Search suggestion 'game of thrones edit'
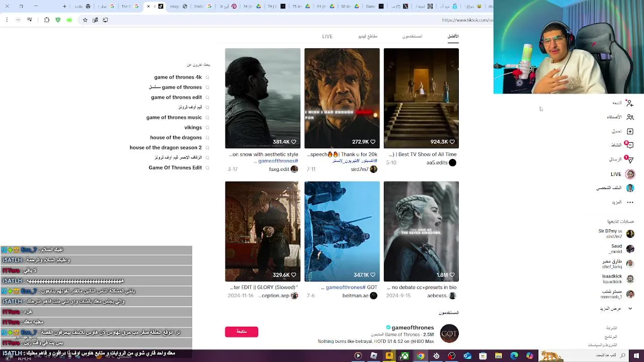644x362 pixels. (177, 97)
